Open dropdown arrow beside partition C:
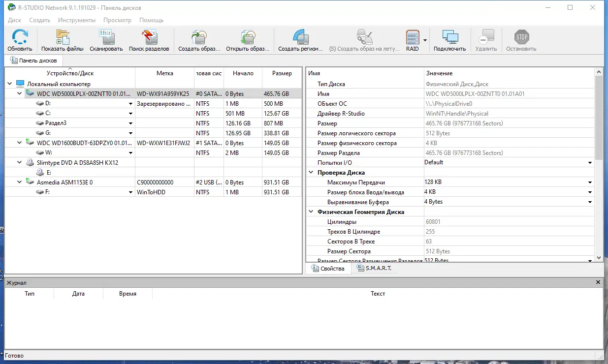The image size is (608, 364). [x=131, y=114]
